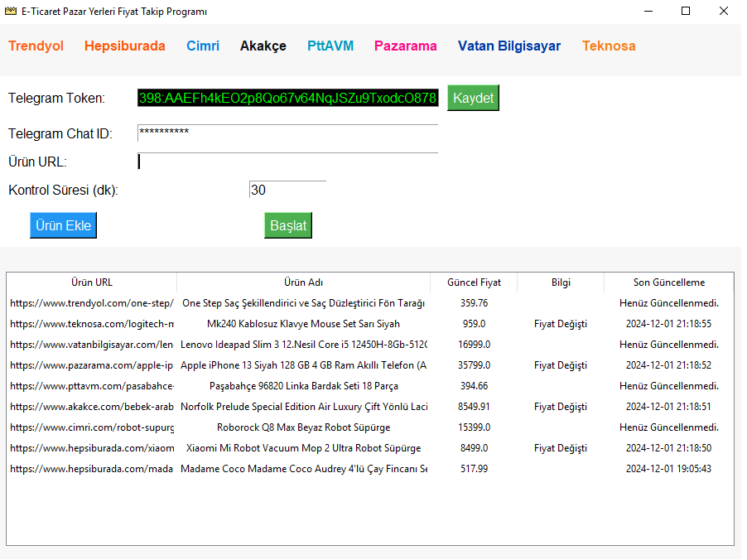Image resolution: width=747 pixels, height=560 pixels.
Task: Sort table by Ürün URL column header
Action: click(91, 282)
